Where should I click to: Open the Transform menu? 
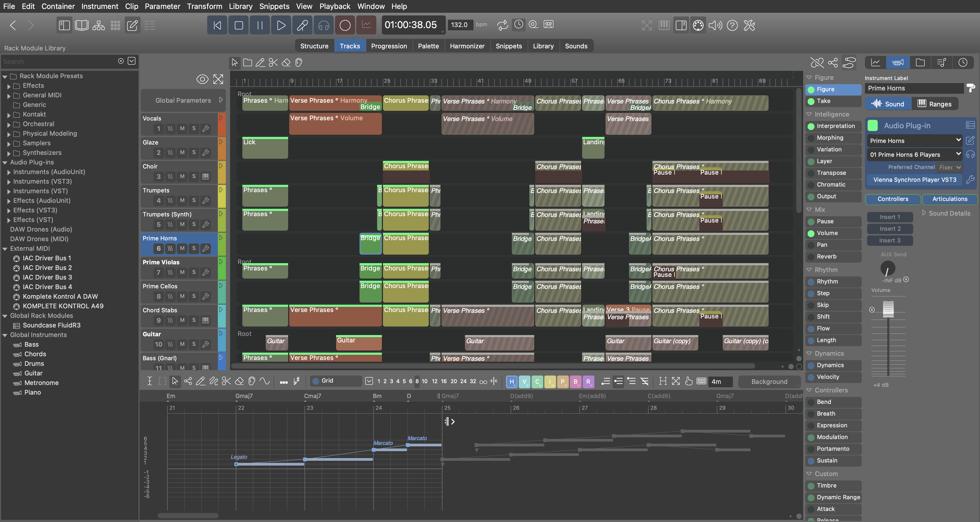click(204, 6)
